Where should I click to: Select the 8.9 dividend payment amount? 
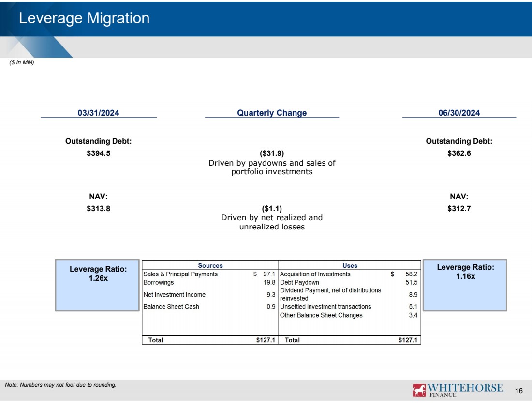click(x=413, y=295)
